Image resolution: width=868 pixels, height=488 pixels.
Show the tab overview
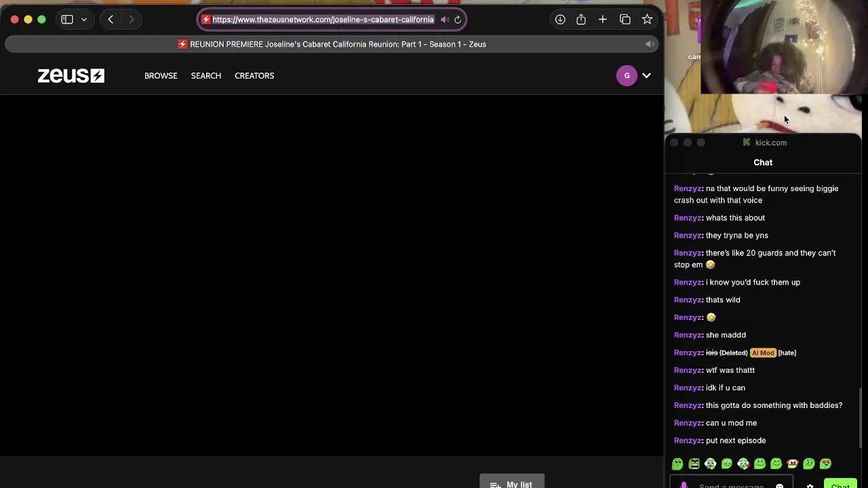point(625,20)
